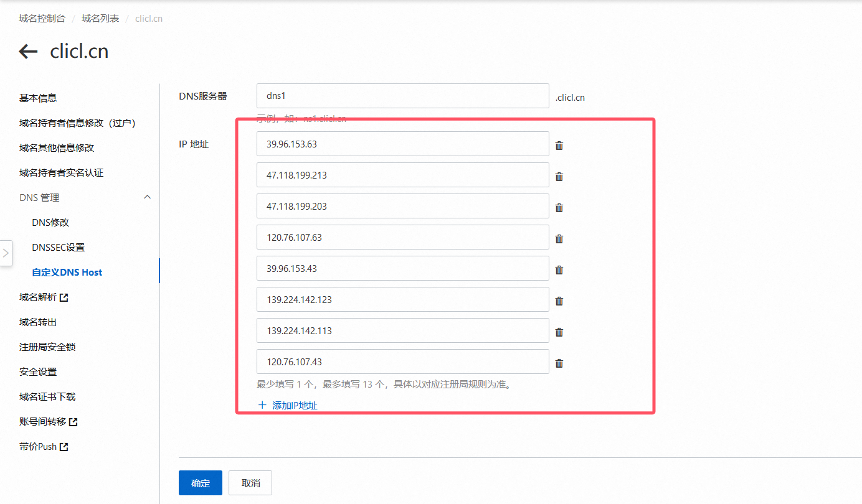
Task: Delete IP address 47.118.199.213
Action: pos(559,177)
